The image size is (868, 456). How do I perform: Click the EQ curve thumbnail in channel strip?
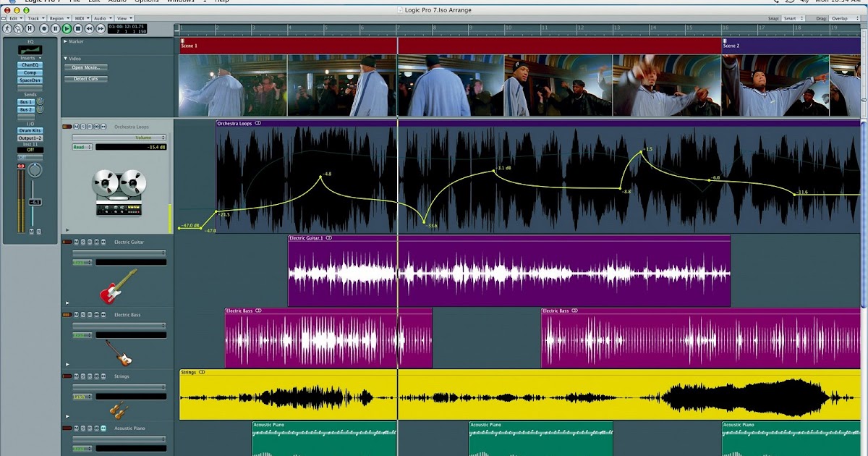[x=30, y=50]
